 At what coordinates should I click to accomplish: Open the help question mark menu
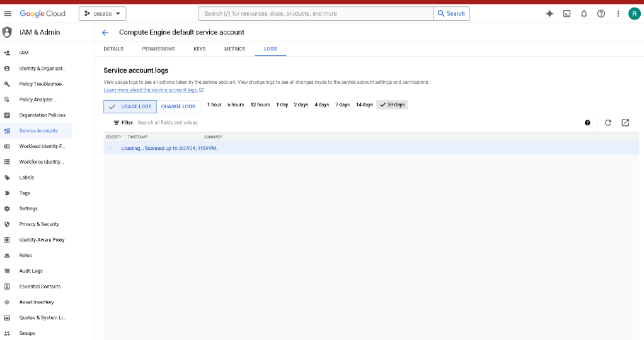coord(601,14)
